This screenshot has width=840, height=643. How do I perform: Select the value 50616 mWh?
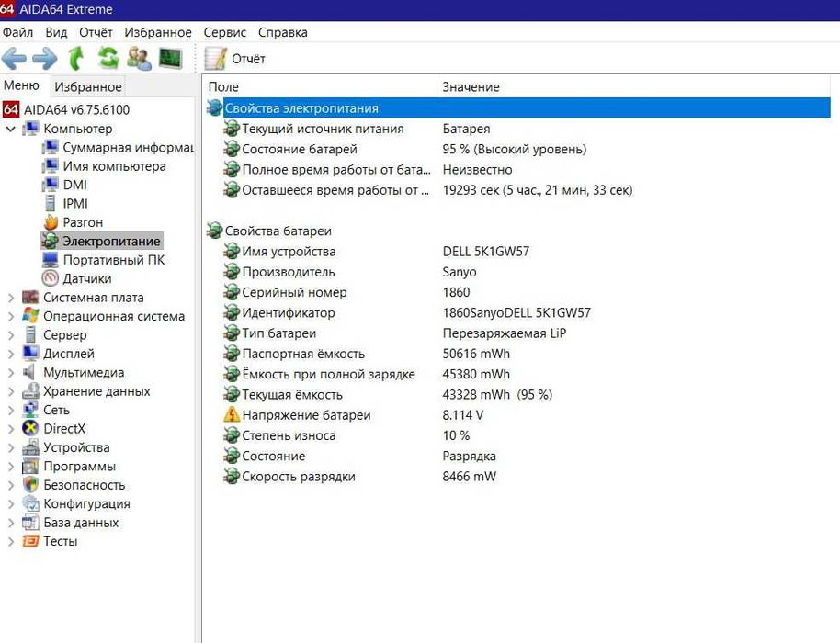(x=476, y=354)
